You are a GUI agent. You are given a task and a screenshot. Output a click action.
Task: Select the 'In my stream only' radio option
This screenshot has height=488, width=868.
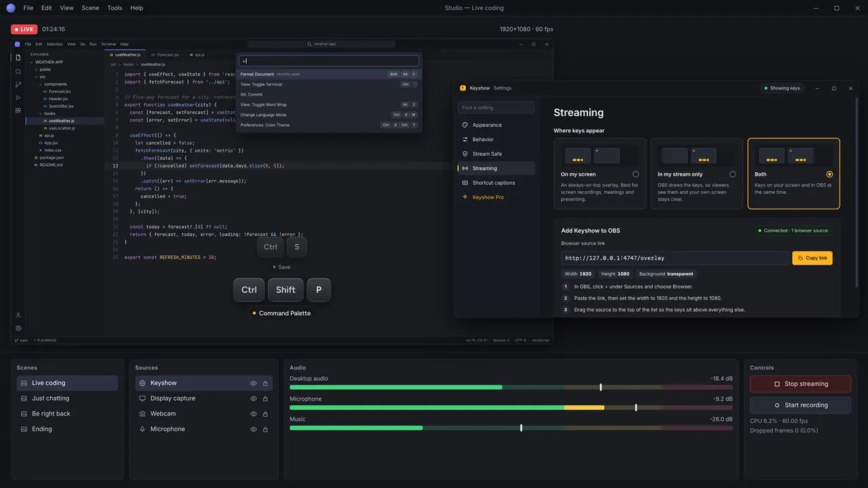(732, 174)
